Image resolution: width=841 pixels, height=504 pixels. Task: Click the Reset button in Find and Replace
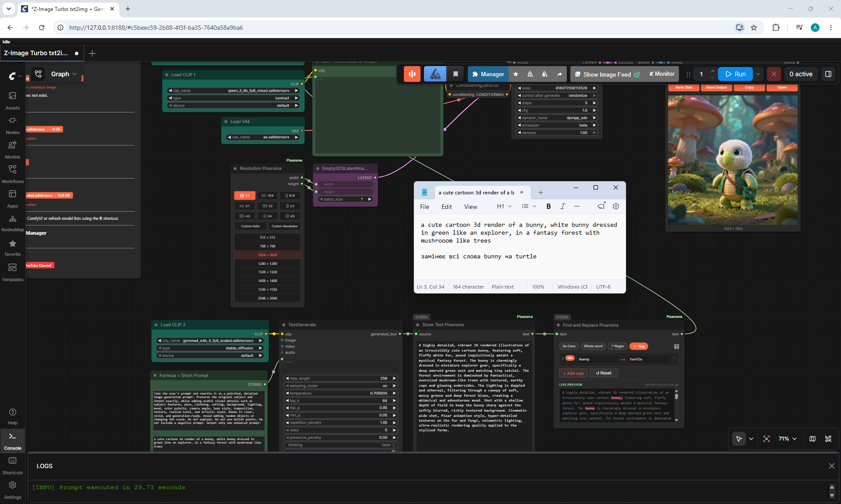pos(604,373)
